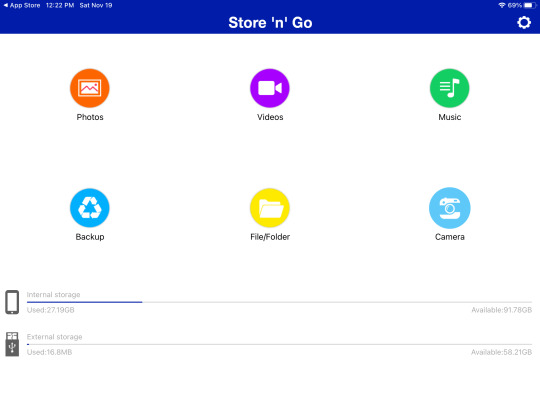Open the Photos section icon
This screenshot has height=405, width=540.
click(x=90, y=88)
